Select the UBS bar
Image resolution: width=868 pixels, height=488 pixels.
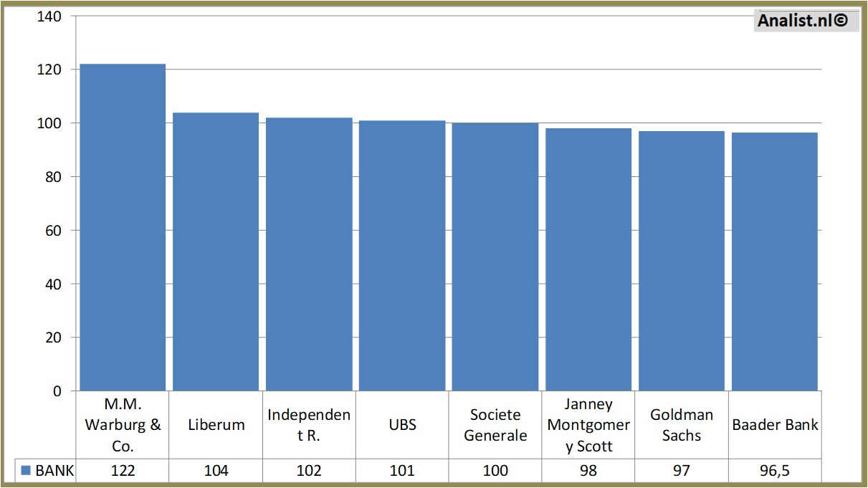coord(402,256)
